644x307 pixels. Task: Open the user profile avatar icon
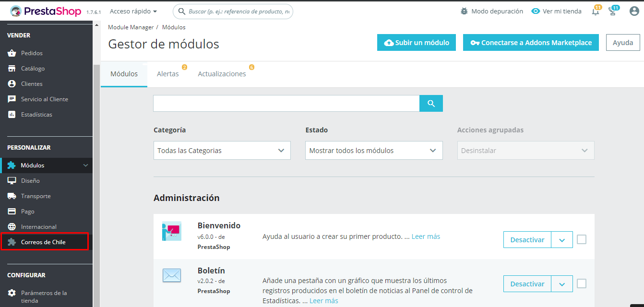(634, 11)
